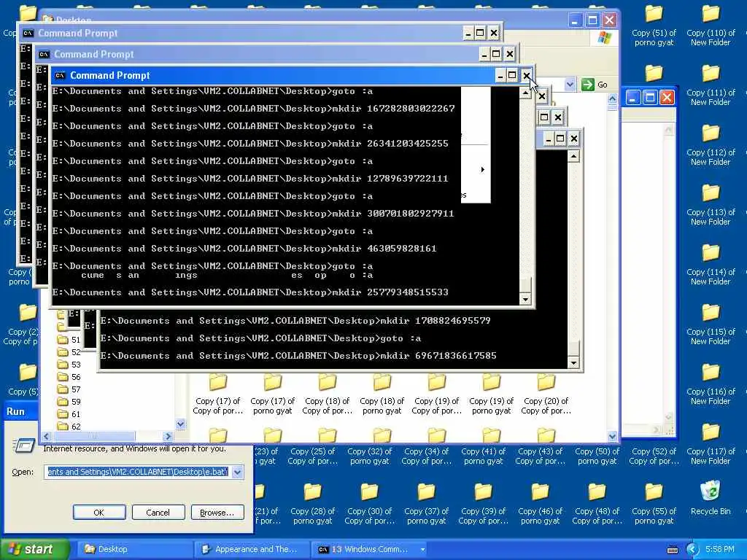Select folder 62 in Explorer tree

click(x=69, y=426)
